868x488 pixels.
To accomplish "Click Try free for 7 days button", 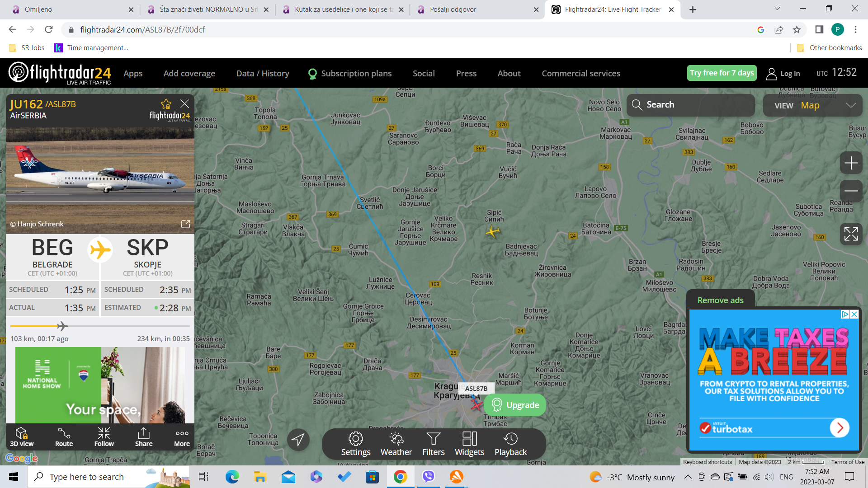I will [722, 73].
